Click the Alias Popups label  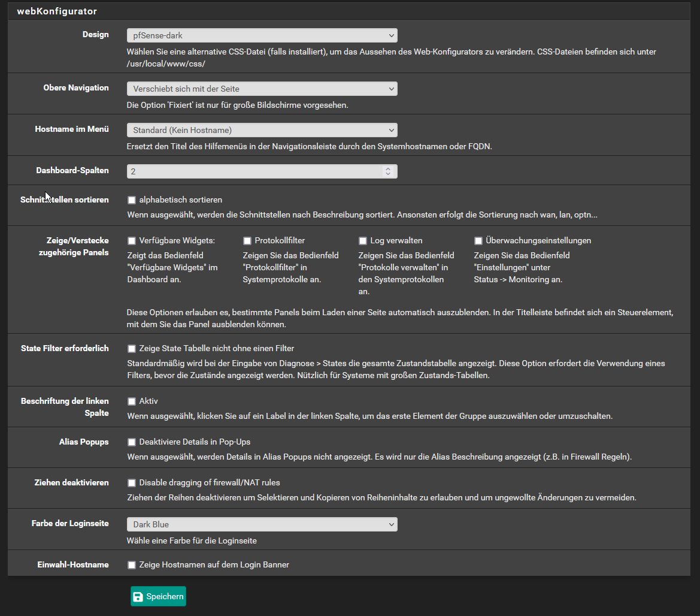[x=84, y=442]
